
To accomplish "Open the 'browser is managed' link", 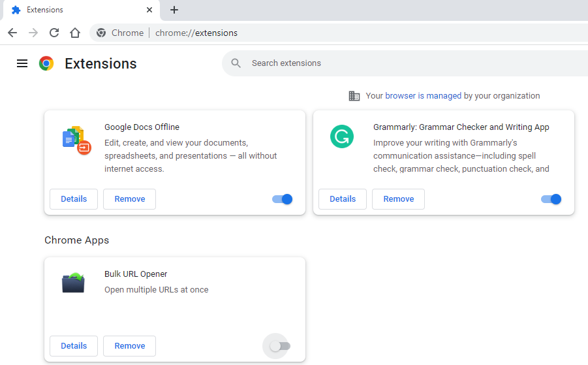I will click(x=424, y=96).
